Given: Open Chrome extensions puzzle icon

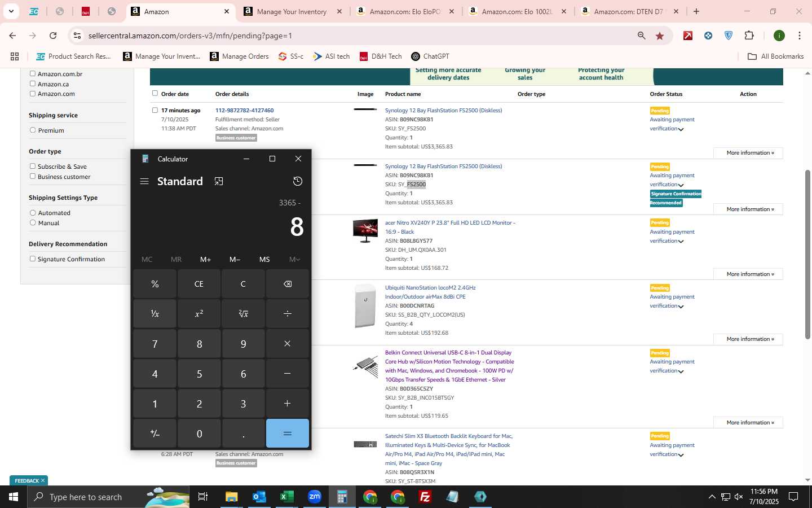Looking at the screenshot, I should point(749,36).
